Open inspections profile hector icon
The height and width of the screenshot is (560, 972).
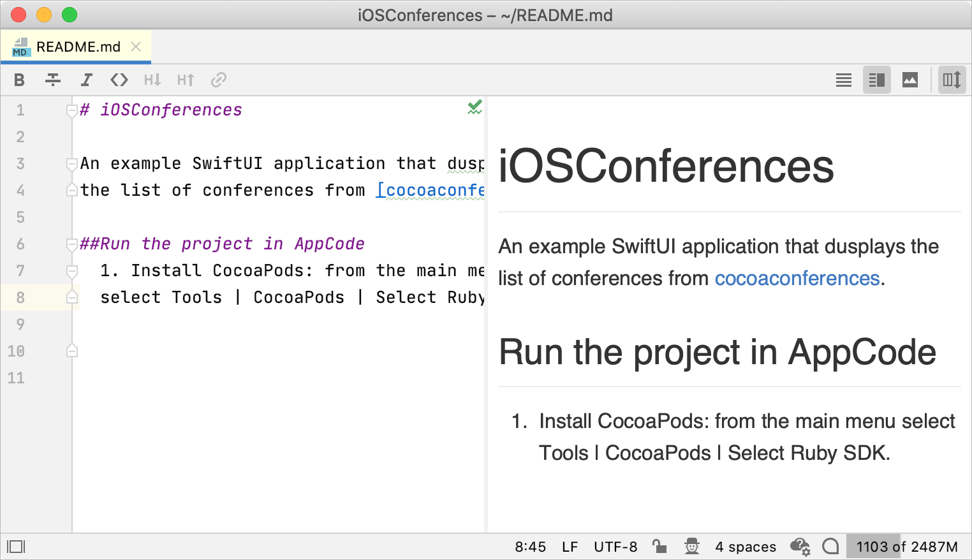click(692, 547)
